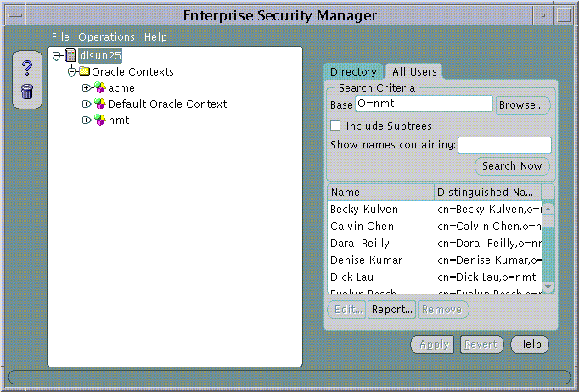Click the Base input field
Viewport: 579px width, 392px height.
point(424,104)
